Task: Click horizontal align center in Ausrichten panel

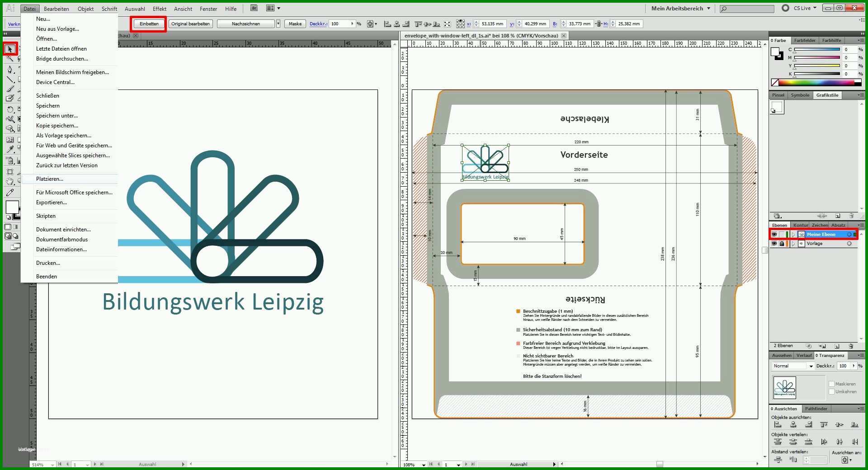Action: click(x=793, y=425)
